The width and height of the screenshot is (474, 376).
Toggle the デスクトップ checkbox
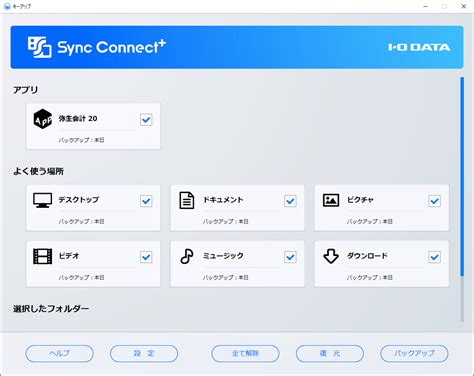pos(146,201)
